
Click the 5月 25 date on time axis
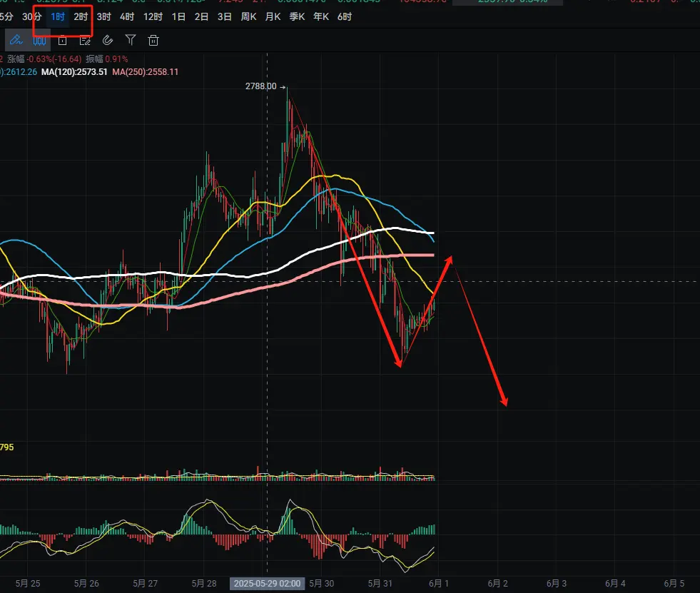coord(28,584)
